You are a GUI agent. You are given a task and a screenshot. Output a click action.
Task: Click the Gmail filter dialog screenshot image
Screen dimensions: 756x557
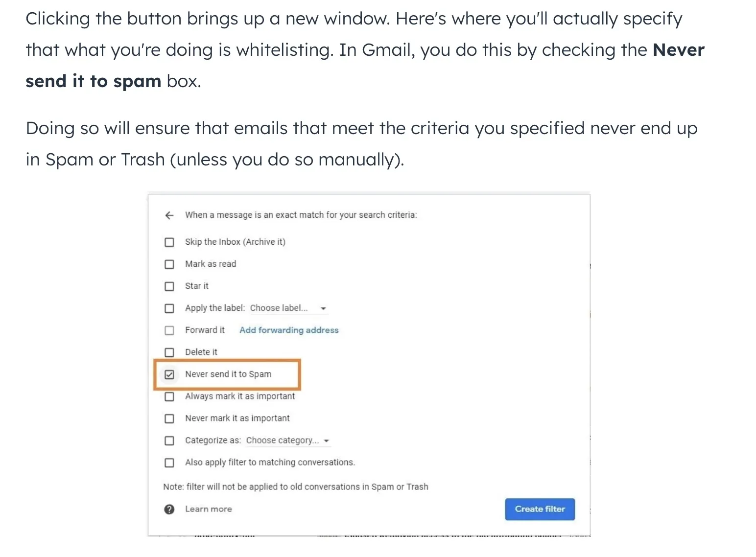point(369,364)
